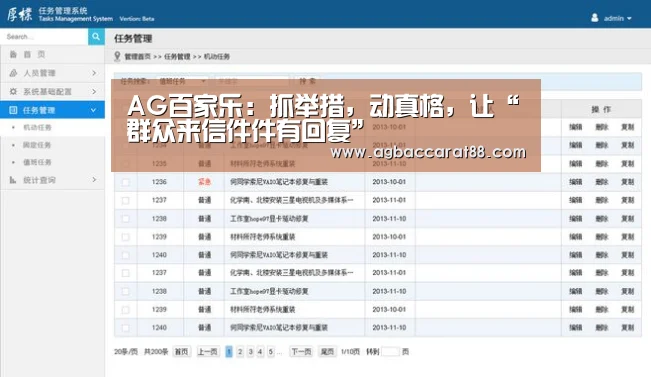
Task: Click the 任务管理 page heading
Action: click(133, 39)
